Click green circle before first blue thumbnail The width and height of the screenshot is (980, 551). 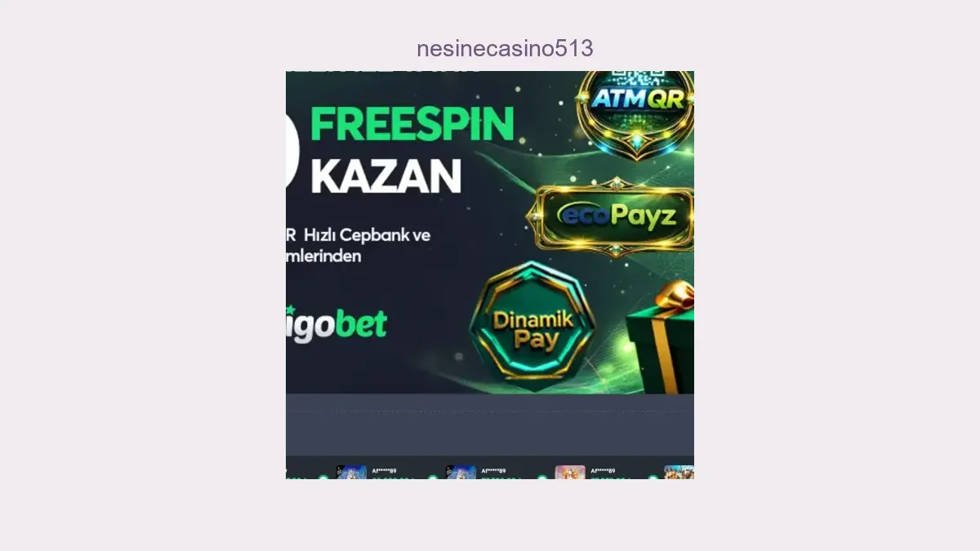(323, 478)
